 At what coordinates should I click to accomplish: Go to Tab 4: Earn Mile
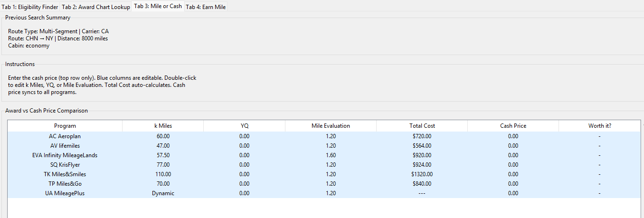tap(206, 7)
